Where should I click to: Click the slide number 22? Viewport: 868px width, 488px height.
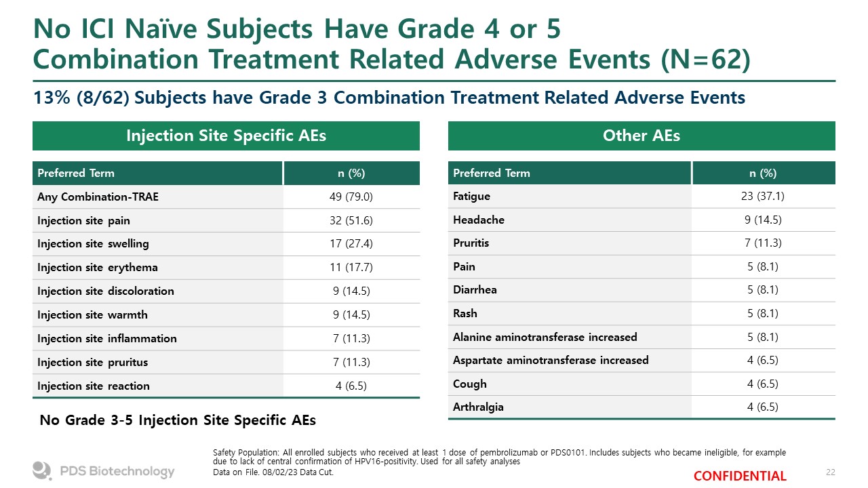(830, 472)
